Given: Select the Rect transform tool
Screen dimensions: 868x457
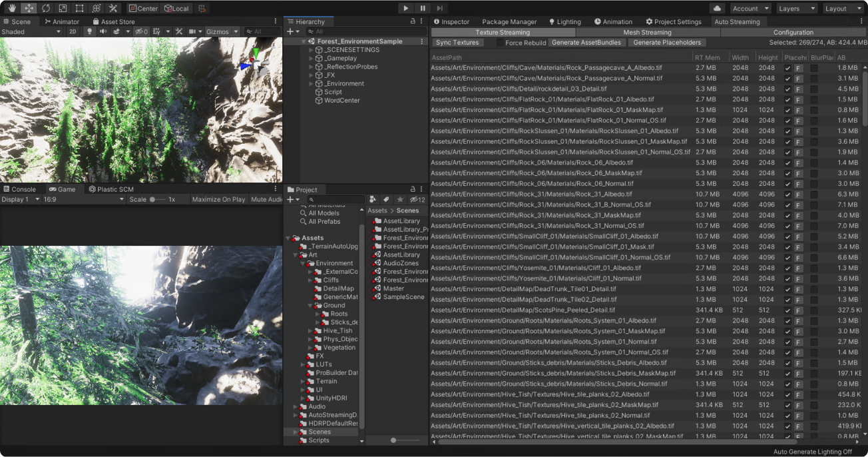Looking at the screenshot, I should click(79, 9).
